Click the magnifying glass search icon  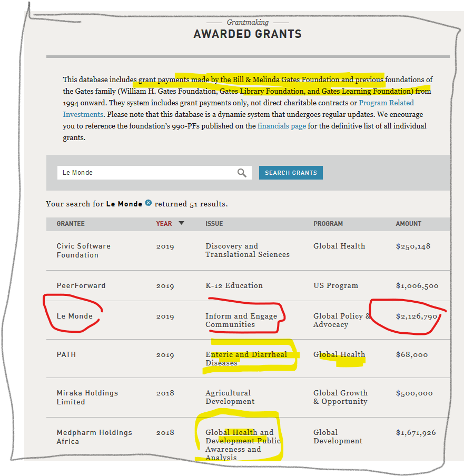click(x=242, y=173)
